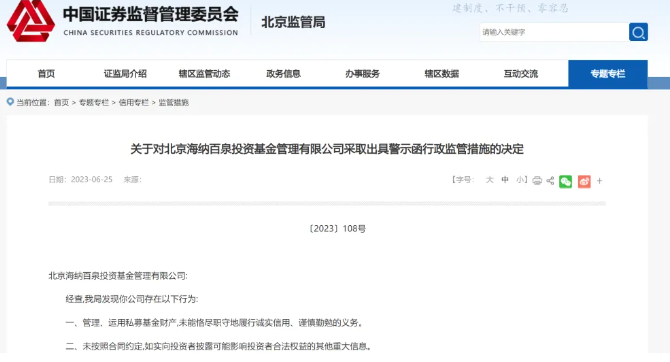Image resolution: width=670 pixels, height=362 pixels.
Task: Set font size to 中
Action: pyautogui.click(x=505, y=180)
